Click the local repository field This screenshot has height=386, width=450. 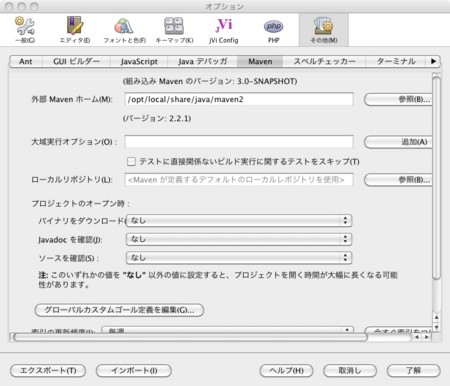point(239,180)
